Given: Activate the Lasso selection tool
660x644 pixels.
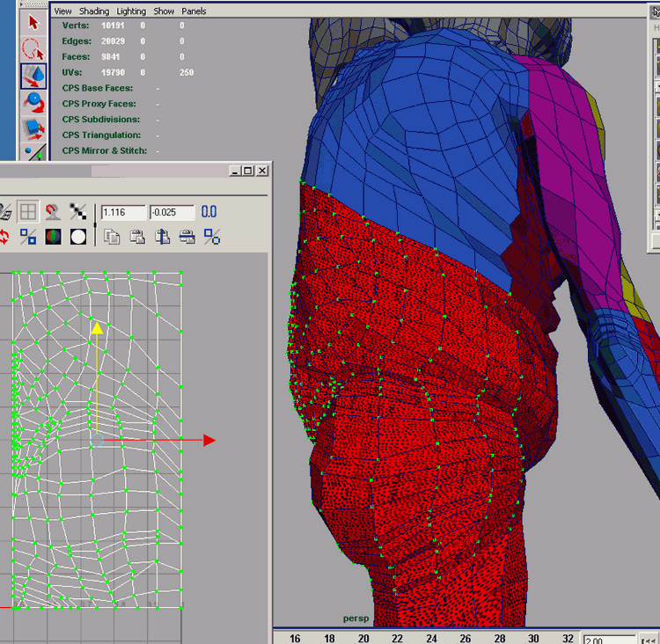Looking at the screenshot, I should (33, 49).
